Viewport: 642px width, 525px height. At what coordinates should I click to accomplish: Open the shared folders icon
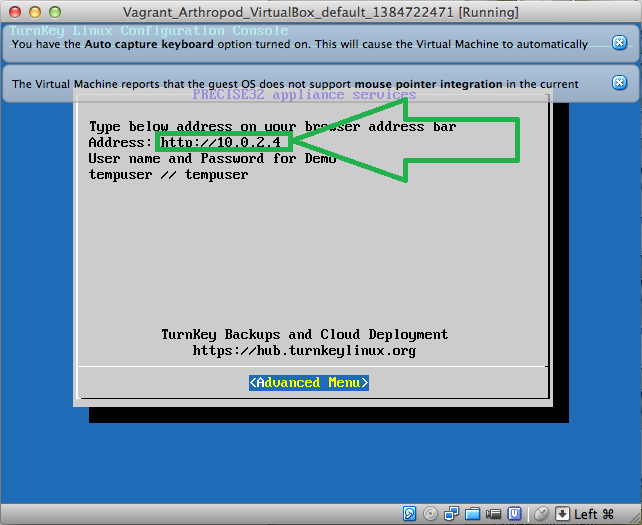tap(472, 514)
